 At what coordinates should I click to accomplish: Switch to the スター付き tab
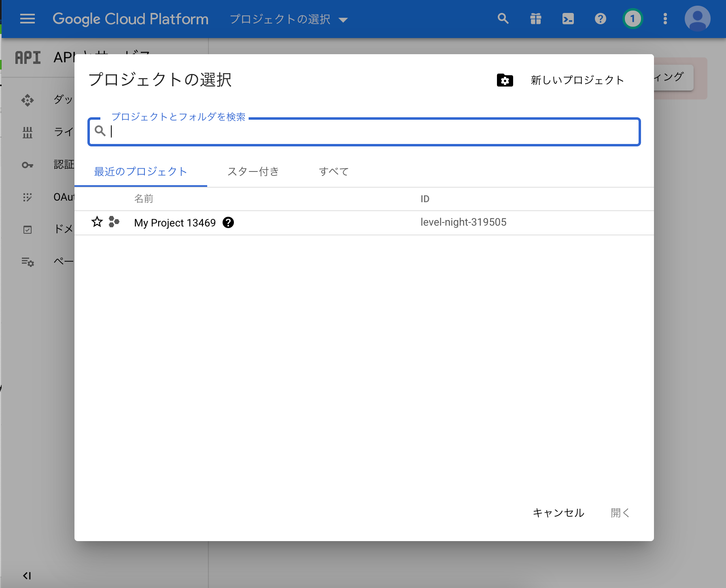click(253, 171)
